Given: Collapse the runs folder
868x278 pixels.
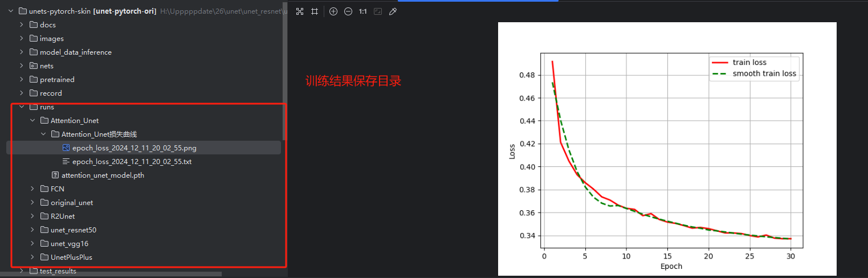Looking at the screenshot, I should [x=22, y=107].
